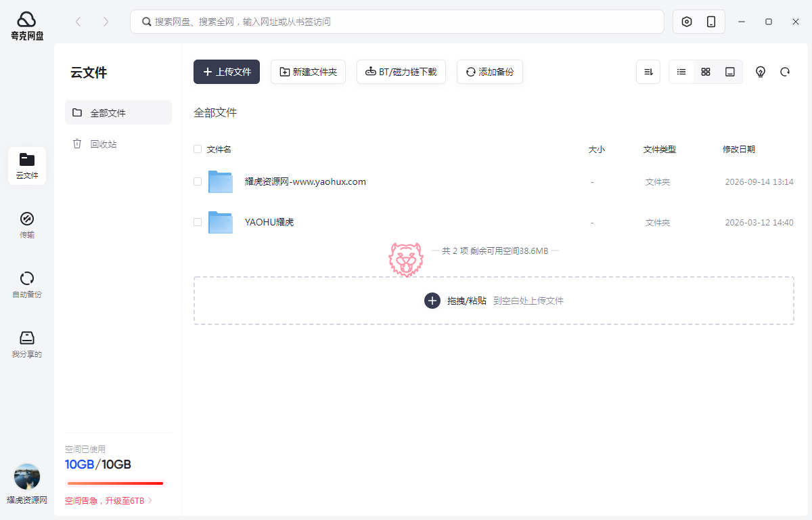Click 空间告急，升级至6TB upgrade link

pos(109,501)
